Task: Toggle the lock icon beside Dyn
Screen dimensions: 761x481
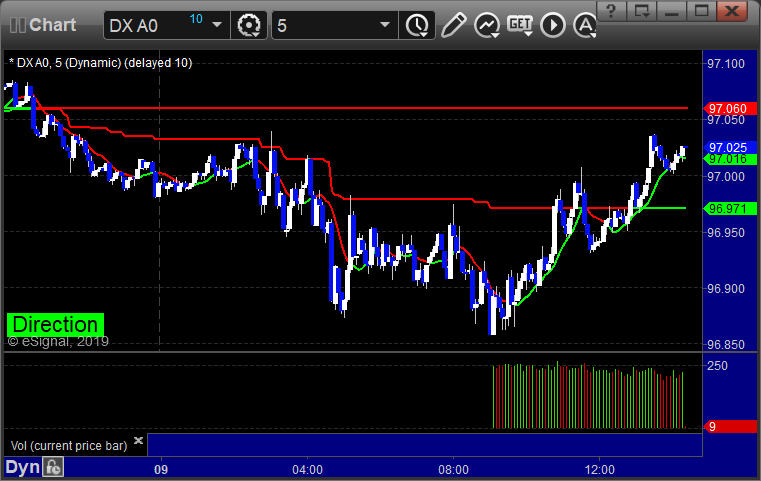Action: pyautogui.click(x=53, y=467)
